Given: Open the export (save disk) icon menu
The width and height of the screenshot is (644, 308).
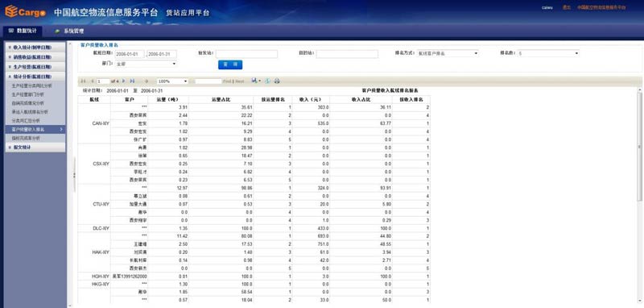Looking at the screenshot, I should (256, 81).
